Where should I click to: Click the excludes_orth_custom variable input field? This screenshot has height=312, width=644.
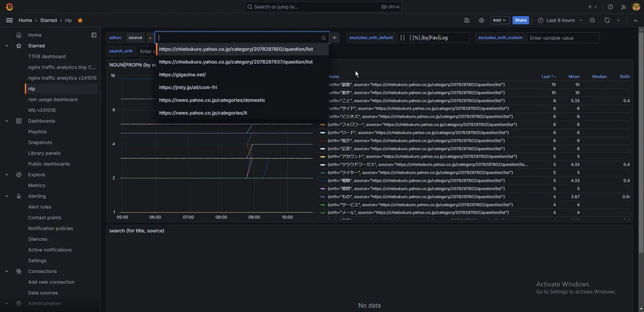tap(563, 38)
